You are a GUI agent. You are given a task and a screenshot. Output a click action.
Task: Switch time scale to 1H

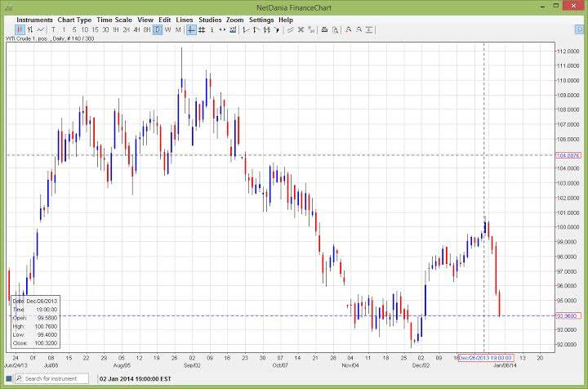(116, 29)
